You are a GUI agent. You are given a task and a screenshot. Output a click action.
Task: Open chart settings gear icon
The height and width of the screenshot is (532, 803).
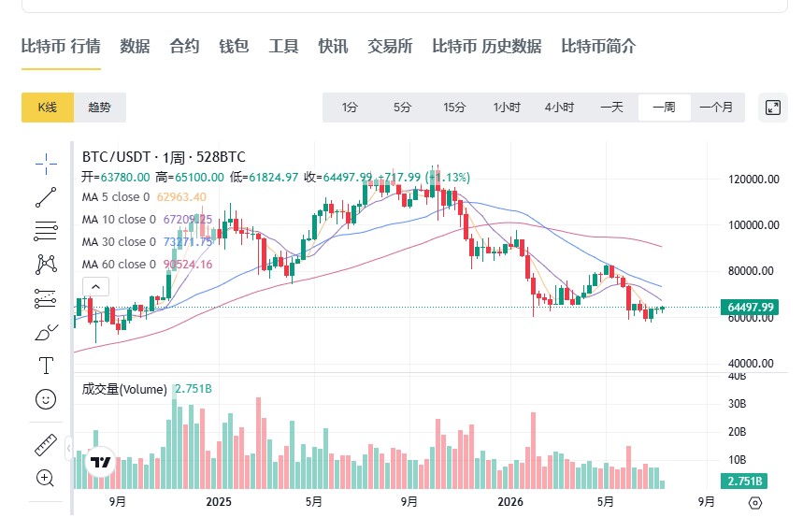click(x=755, y=503)
